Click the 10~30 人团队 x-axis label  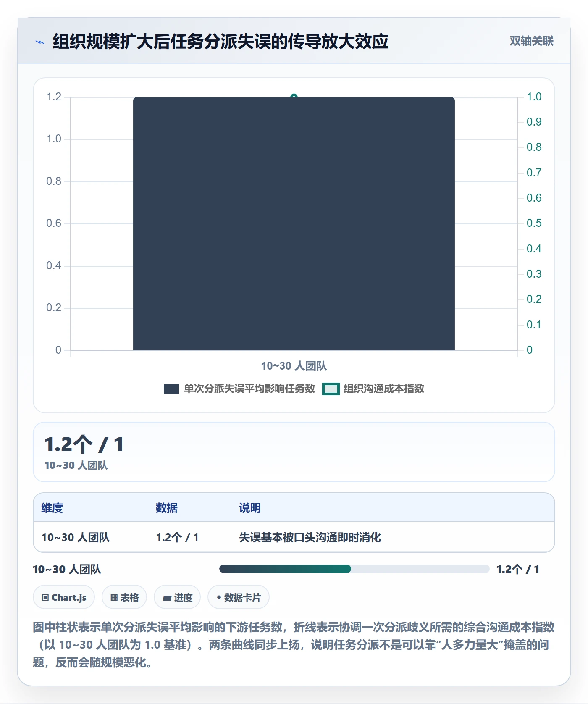tap(294, 366)
